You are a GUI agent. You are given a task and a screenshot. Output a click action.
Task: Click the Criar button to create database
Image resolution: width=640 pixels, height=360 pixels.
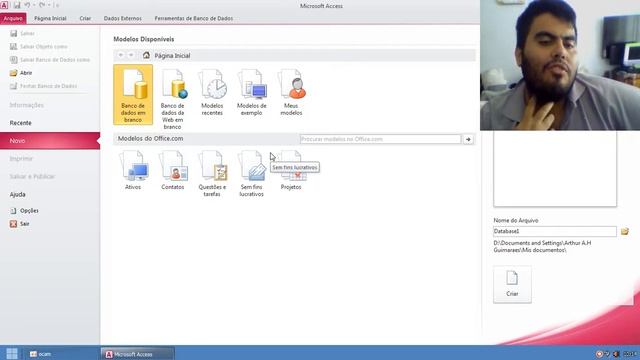pyautogui.click(x=512, y=284)
